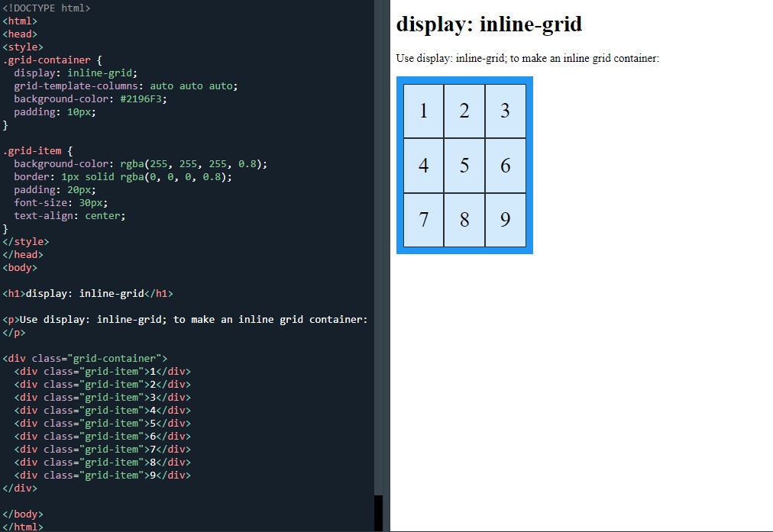773x532 pixels.
Task: Click grid item 6 in preview
Action: (506, 166)
